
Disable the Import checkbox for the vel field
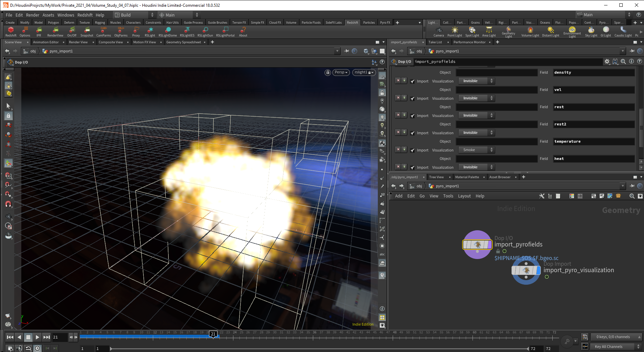pyautogui.click(x=412, y=98)
